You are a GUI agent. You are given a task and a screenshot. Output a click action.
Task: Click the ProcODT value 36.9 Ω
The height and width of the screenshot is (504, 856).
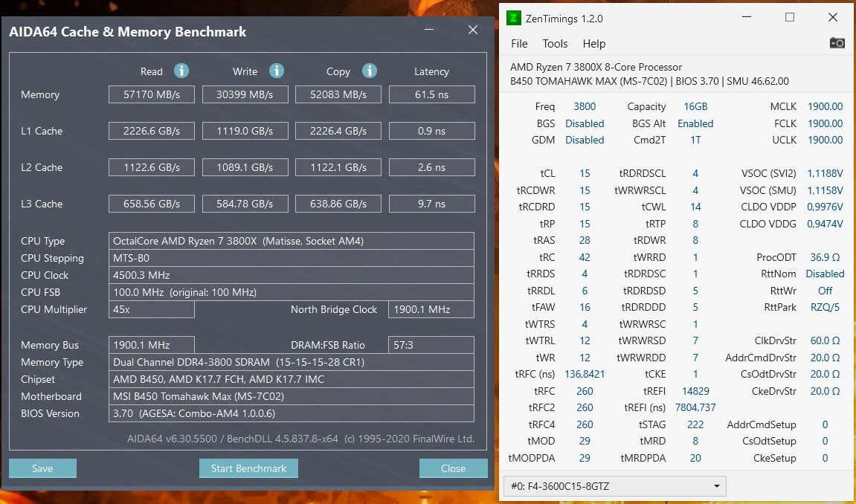(825, 257)
